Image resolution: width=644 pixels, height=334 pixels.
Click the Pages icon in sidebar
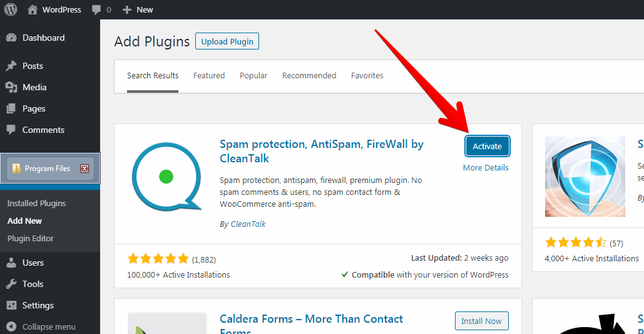(x=11, y=108)
